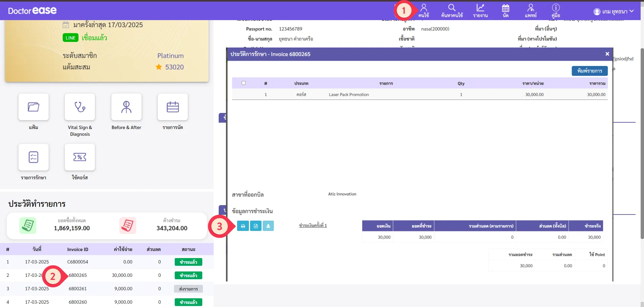
Task: Open the ใช้คอร์ส coupon icon
Action: (x=80, y=157)
